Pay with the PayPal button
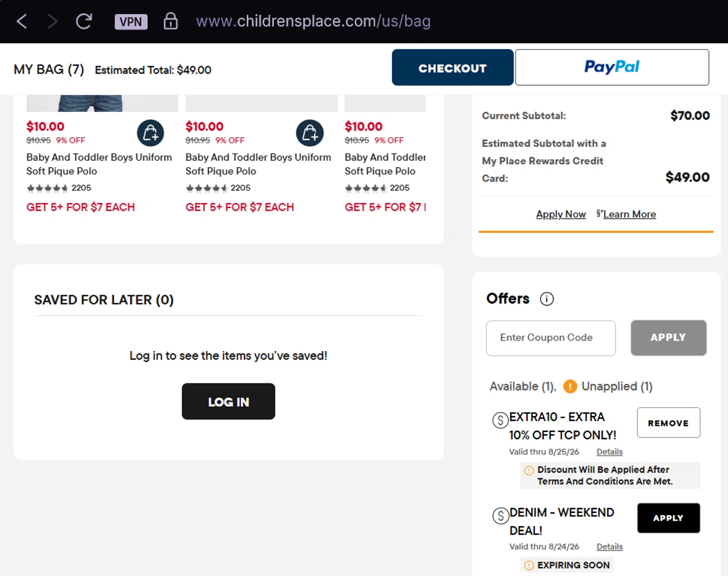 [x=612, y=67]
